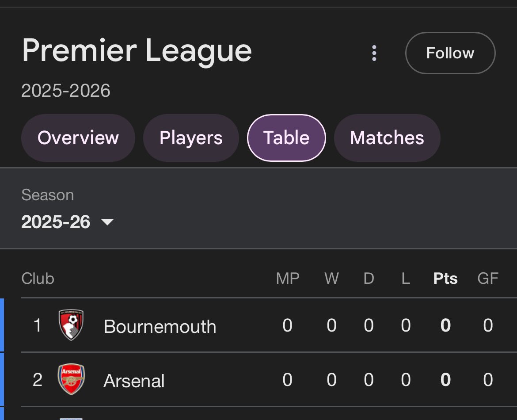Image resolution: width=517 pixels, height=420 pixels.
Task: Click the L column header
Action: pyautogui.click(x=406, y=279)
